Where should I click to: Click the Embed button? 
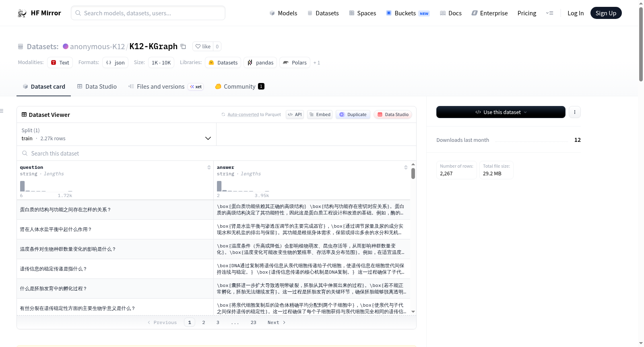point(320,114)
